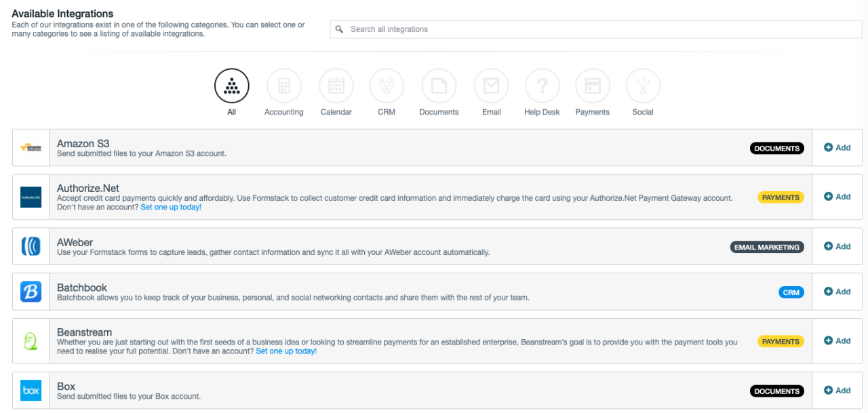Click the EMAIL MARKETING tag on AWeber
The image size is (868, 413).
tap(767, 248)
